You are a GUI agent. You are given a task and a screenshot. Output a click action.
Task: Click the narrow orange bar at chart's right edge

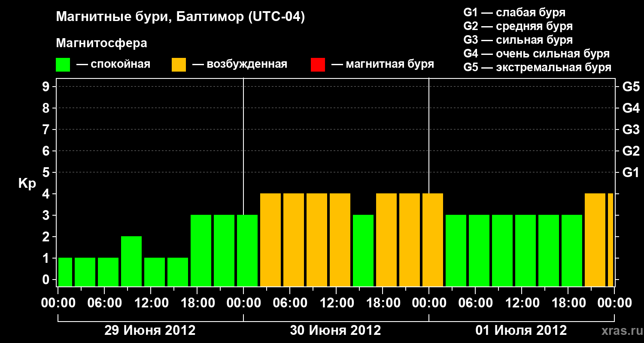tap(611, 240)
